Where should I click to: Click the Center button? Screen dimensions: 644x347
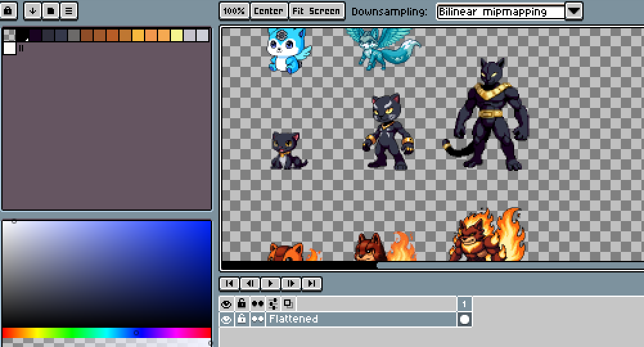269,11
